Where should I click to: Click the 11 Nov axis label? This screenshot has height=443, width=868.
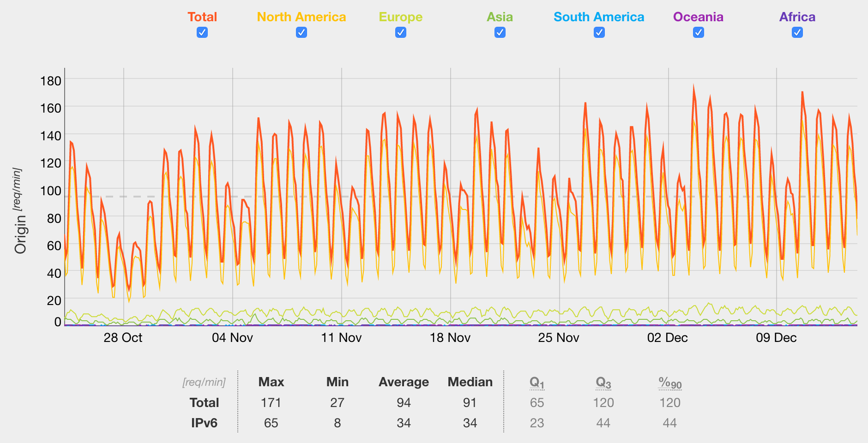341,338
